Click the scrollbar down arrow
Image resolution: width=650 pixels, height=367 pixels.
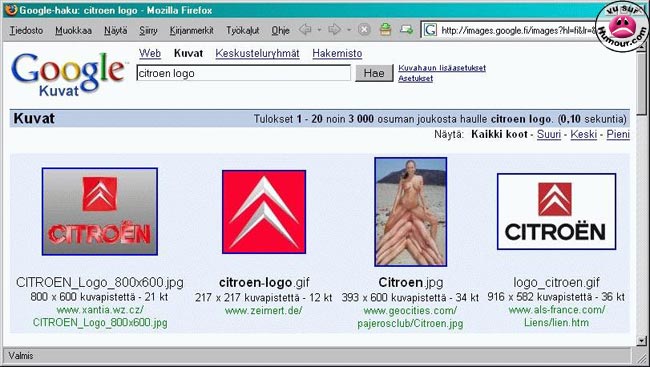[642, 341]
